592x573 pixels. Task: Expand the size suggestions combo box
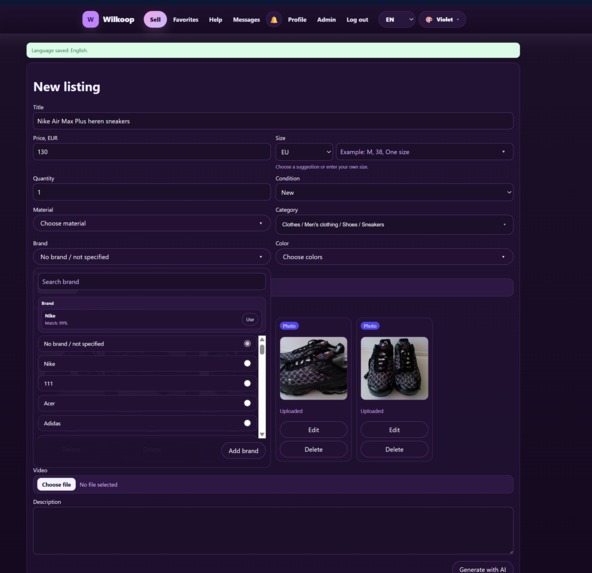pyautogui.click(x=424, y=152)
